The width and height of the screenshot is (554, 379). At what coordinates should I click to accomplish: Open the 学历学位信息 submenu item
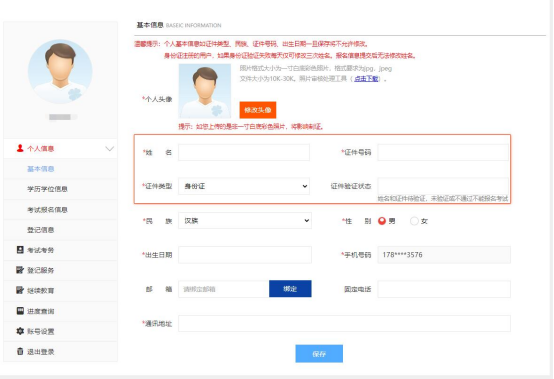(47, 189)
